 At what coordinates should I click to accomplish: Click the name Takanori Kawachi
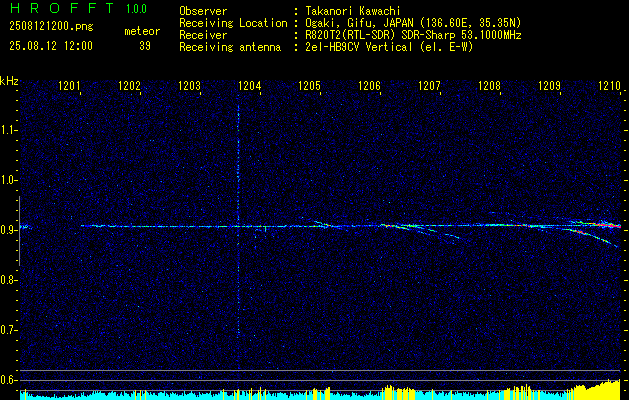tap(352, 11)
